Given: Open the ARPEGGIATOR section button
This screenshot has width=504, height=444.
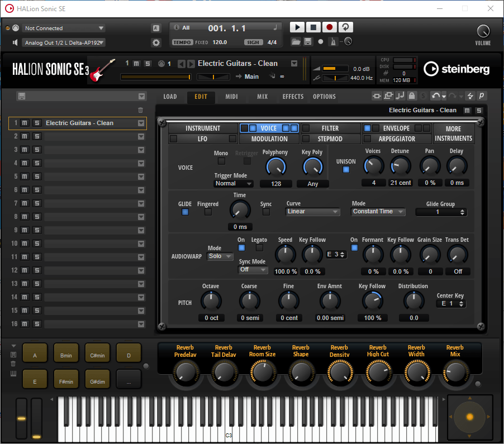Looking at the screenshot, I should (397, 139).
